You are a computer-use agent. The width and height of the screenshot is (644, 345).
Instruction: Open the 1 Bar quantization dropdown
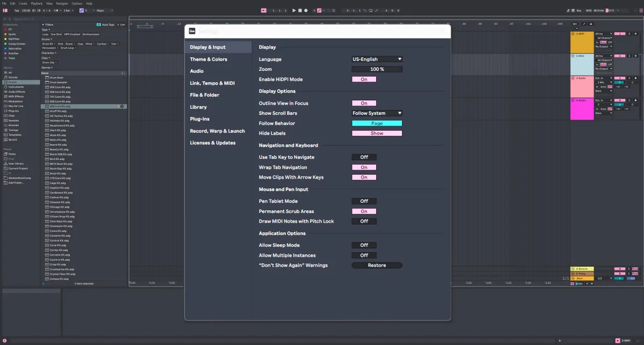(70, 10)
